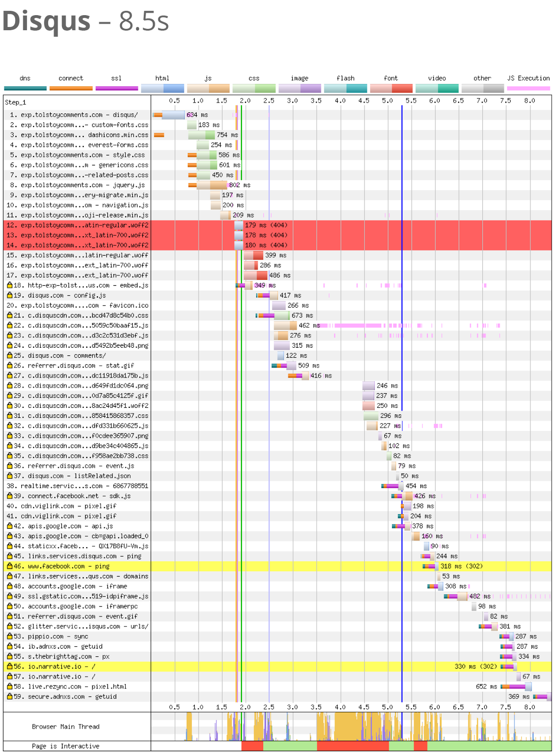Select row 8 jquery.js request
This screenshot has width=555, height=756.
[277, 185]
